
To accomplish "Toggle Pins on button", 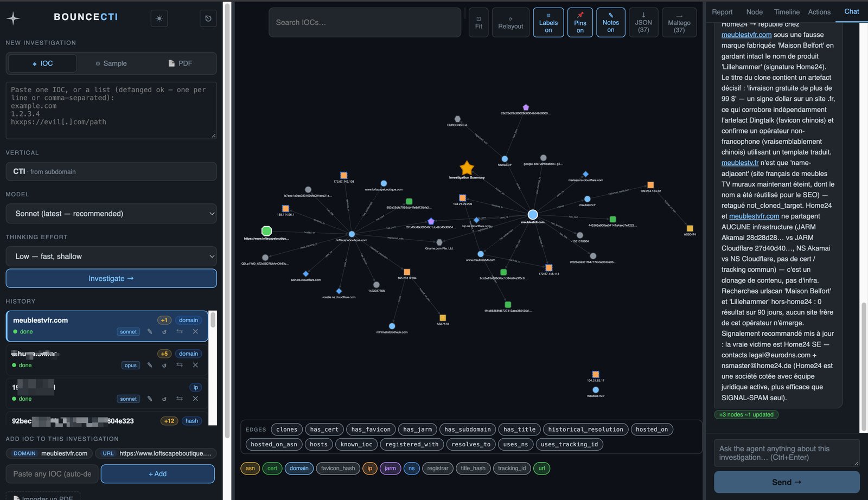I will pyautogui.click(x=580, y=22).
